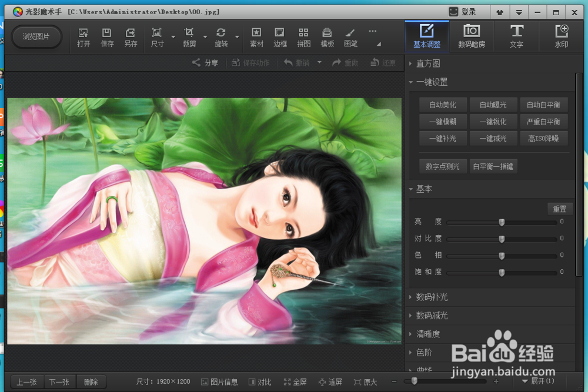Click the 重置 (Reset) button
Screen dimensions: 588x392
pyautogui.click(x=560, y=209)
